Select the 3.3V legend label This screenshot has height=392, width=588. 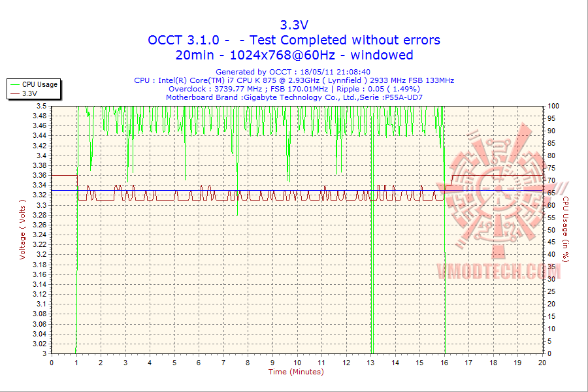coord(29,93)
